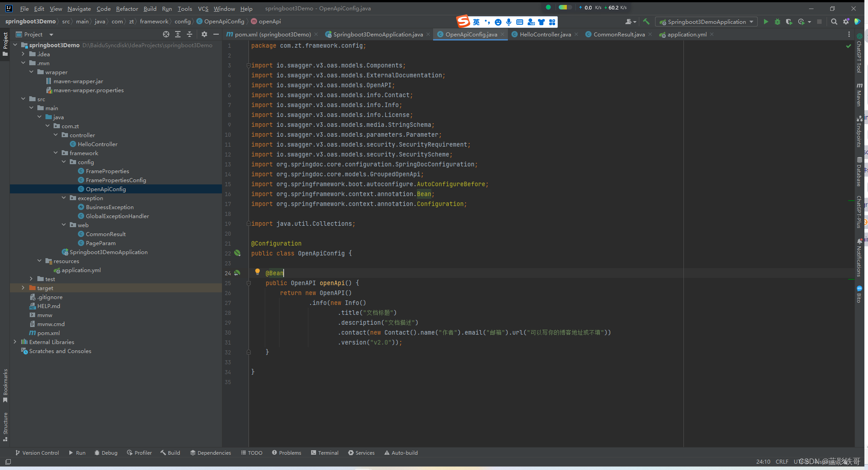Screen dimensions: 868x470
Task: Open the Notifications tool window
Action: pos(859,257)
